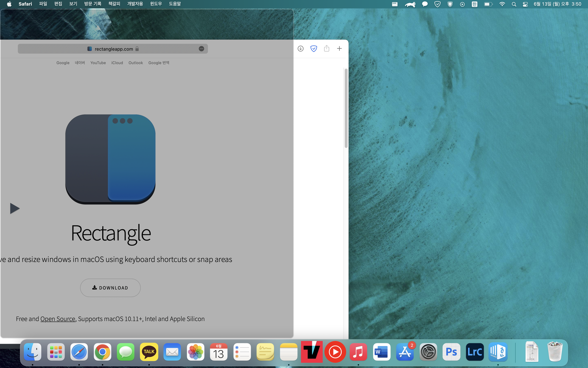Click the speech bubble menu bar icon
Image resolution: width=588 pixels, height=368 pixels.
425,4
